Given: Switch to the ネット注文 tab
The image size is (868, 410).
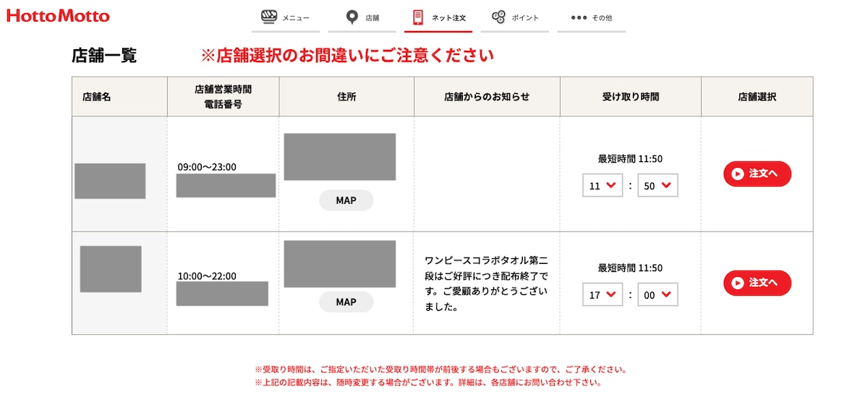Looking at the screenshot, I should pos(438,17).
